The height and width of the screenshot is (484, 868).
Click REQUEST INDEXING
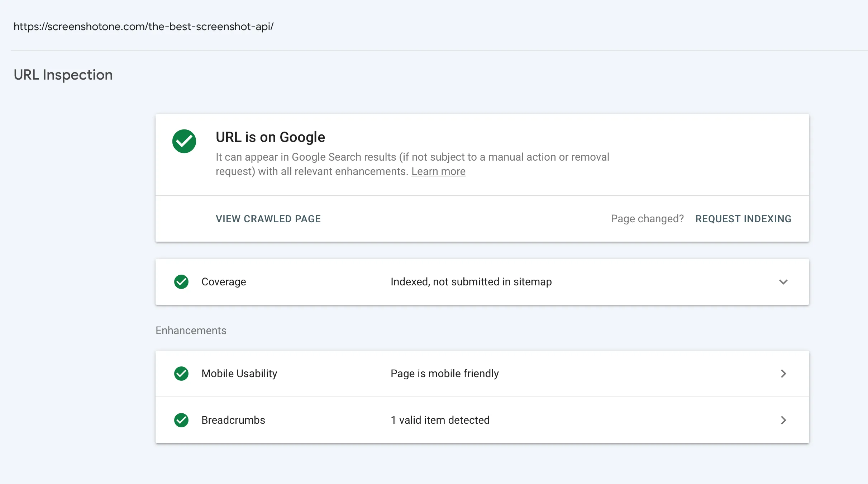coord(743,219)
